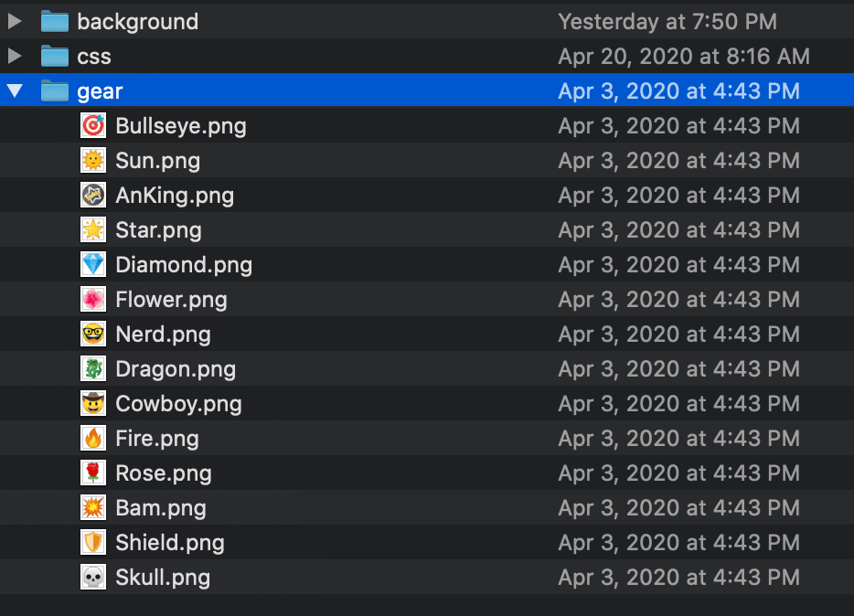Viewport: 854px width, 616px height.
Task: Select the background folder row
Action: coord(427,21)
